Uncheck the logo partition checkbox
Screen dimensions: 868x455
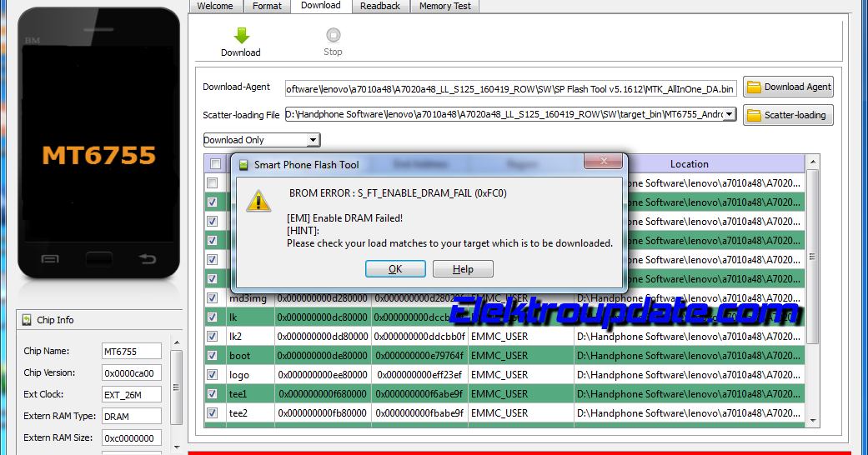(212, 375)
